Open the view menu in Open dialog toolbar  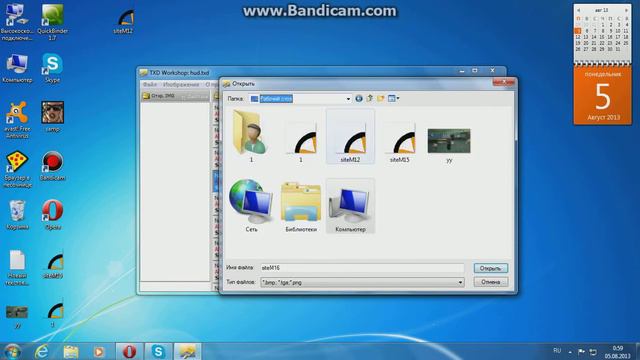point(393,98)
